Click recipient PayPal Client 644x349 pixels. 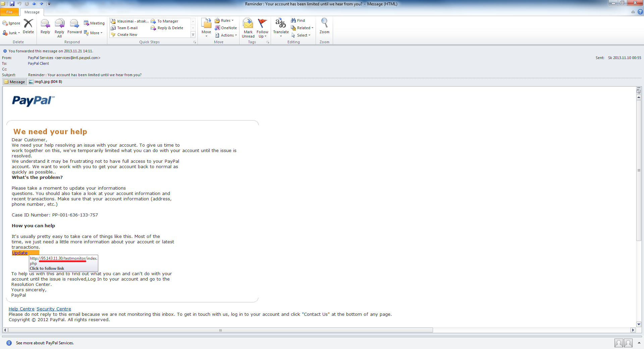click(38, 63)
